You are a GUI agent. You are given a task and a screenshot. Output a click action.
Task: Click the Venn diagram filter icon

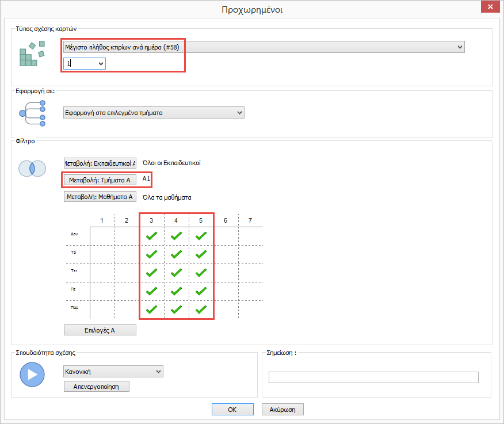tap(32, 169)
